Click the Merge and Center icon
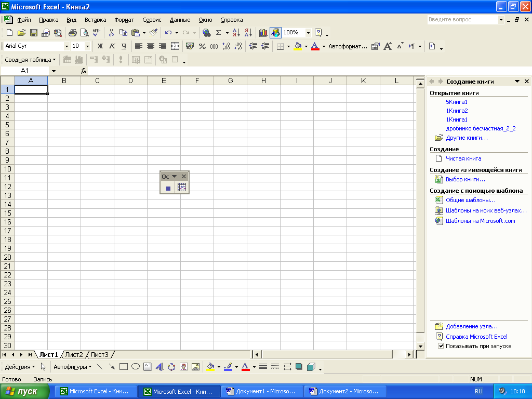 [x=175, y=46]
